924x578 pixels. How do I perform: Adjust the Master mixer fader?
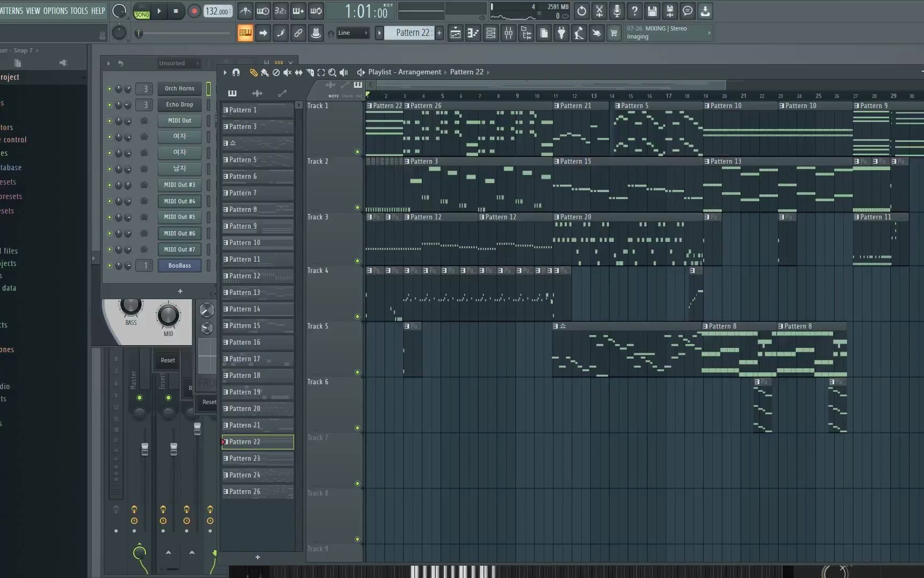(x=145, y=448)
